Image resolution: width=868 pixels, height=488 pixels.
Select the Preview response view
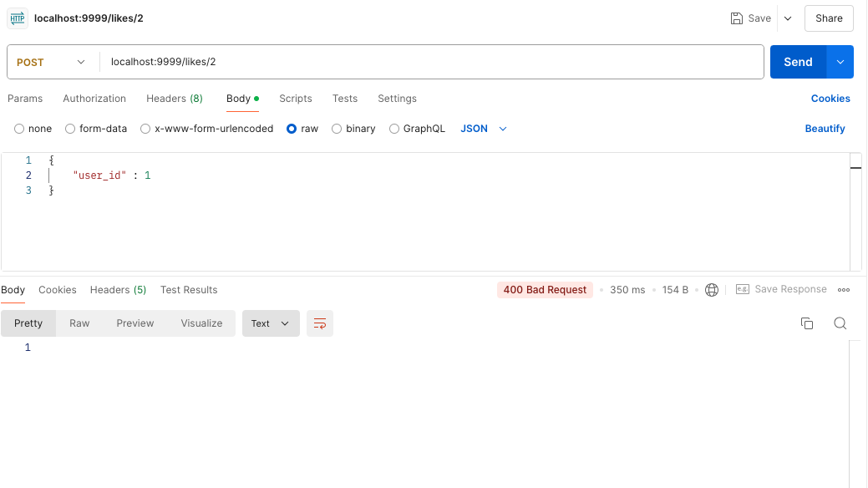[135, 323]
